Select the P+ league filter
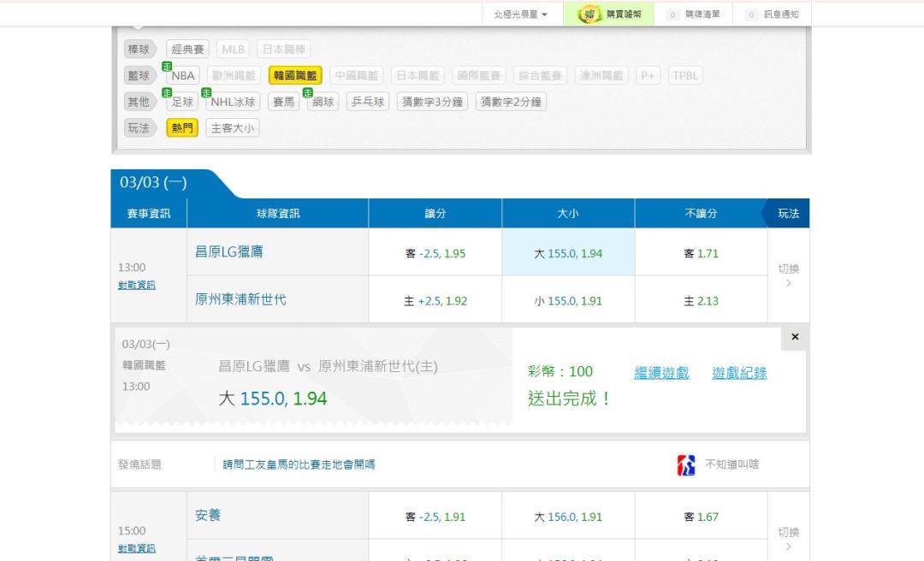This screenshot has width=924, height=561. click(648, 75)
